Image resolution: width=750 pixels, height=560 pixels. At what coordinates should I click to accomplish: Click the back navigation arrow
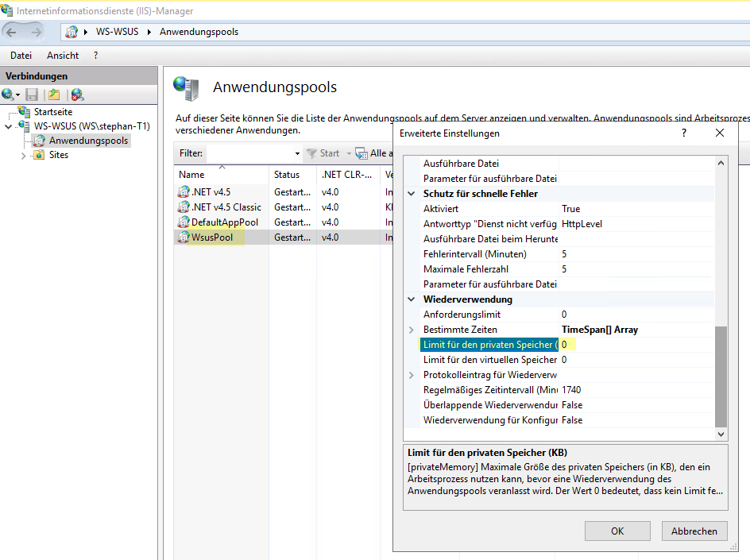click(11, 33)
